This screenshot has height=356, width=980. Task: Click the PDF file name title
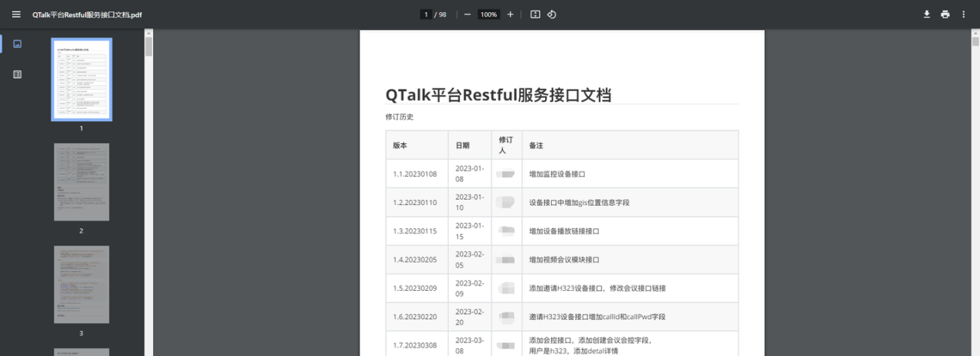point(87,15)
